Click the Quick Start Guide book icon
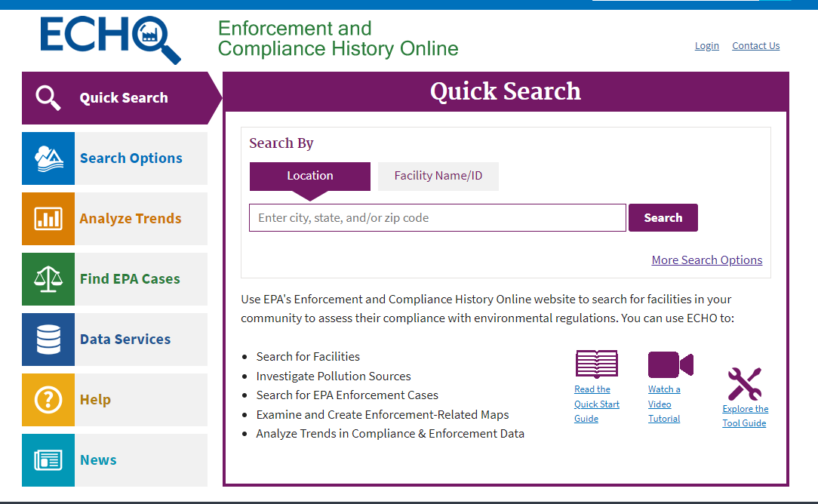Image resolution: width=818 pixels, height=504 pixels. pyautogui.click(x=596, y=364)
